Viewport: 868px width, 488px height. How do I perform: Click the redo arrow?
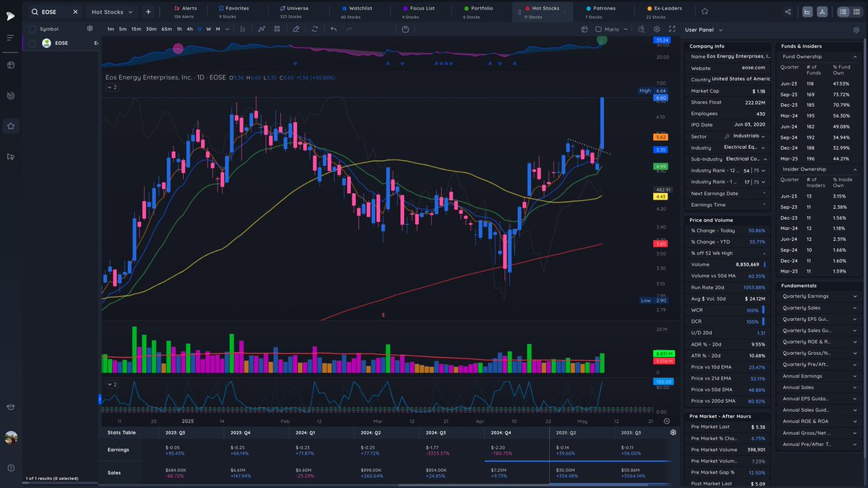coord(349,29)
